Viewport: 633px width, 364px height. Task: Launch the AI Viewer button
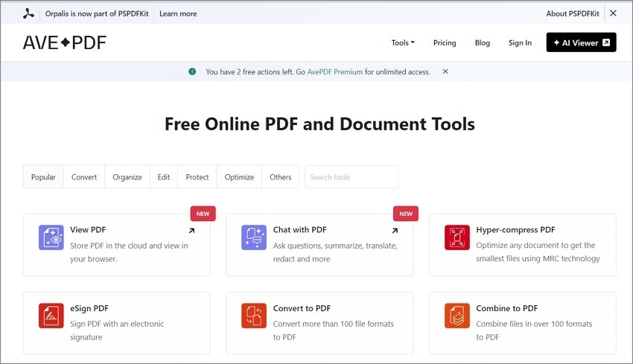click(582, 42)
